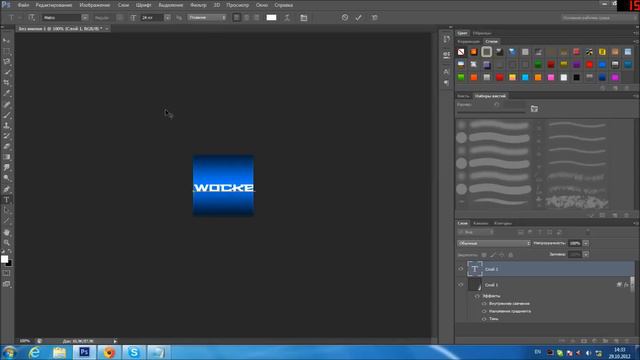
Task: Commit current text edits with checkmark
Action: (x=358, y=18)
